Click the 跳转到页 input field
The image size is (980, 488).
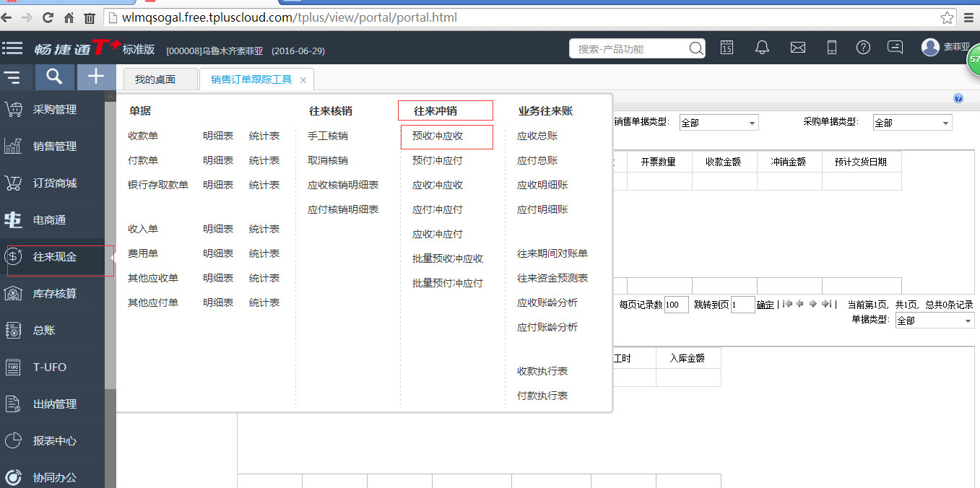(x=742, y=305)
